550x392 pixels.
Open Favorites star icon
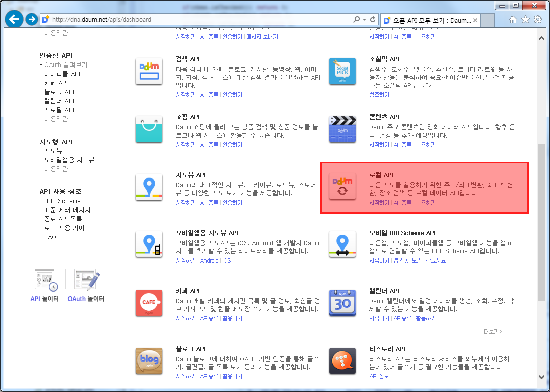pyautogui.click(x=525, y=19)
